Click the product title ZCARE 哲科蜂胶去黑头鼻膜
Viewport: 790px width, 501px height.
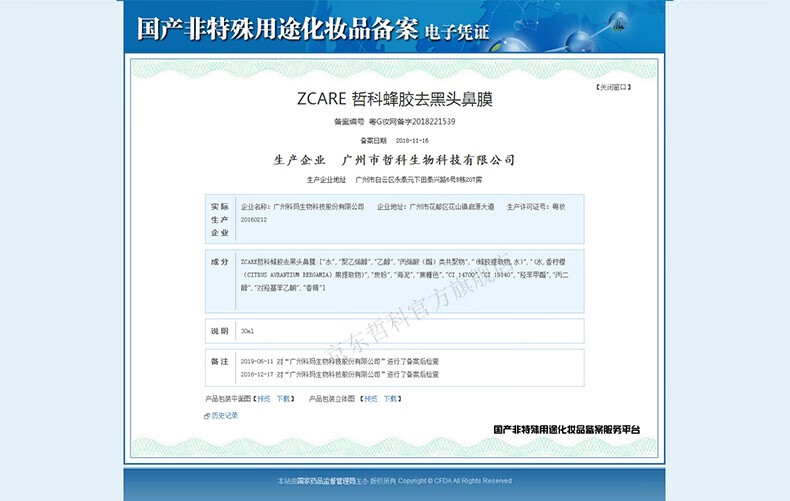[394, 99]
